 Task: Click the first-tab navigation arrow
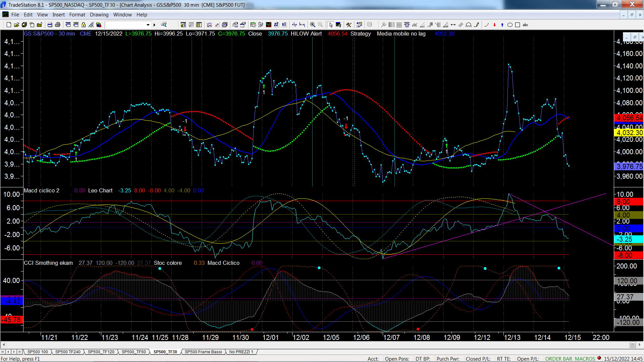(x=3, y=352)
